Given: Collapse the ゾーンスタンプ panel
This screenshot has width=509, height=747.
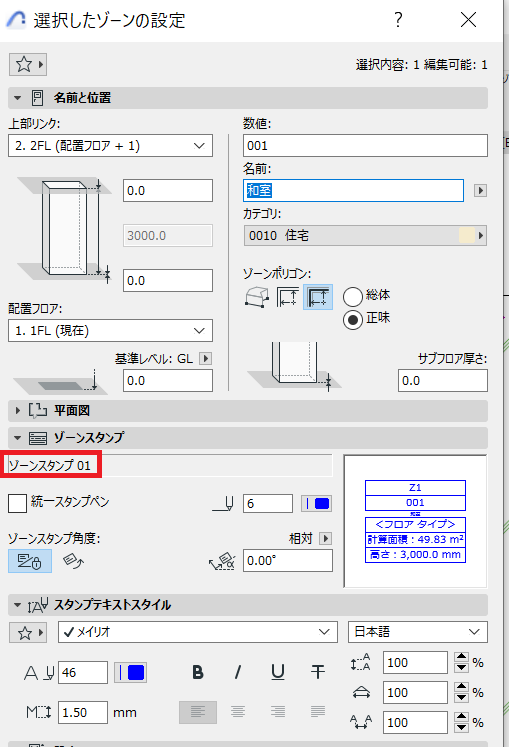Looking at the screenshot, I should (18, 438).
